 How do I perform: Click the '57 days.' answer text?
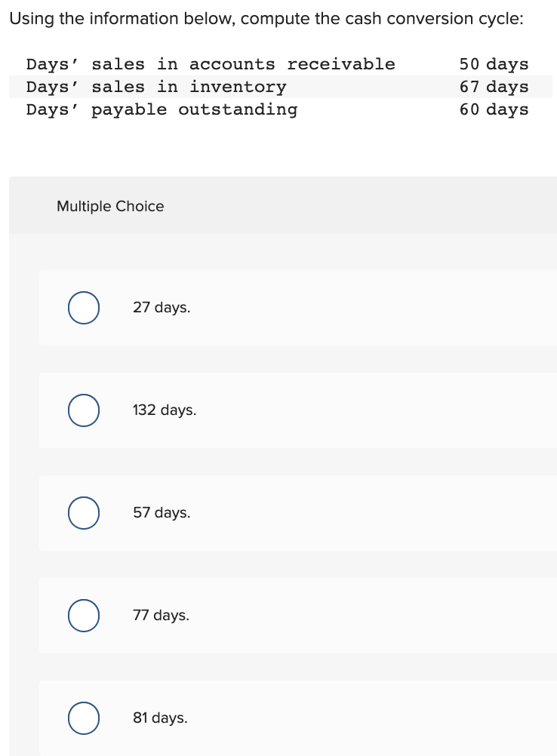(161, 513)
